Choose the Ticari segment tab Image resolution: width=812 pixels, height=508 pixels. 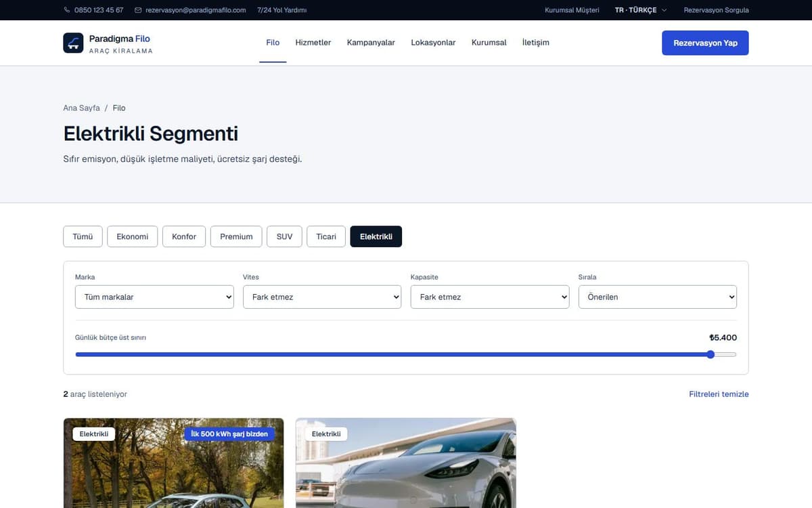point(326,236)
